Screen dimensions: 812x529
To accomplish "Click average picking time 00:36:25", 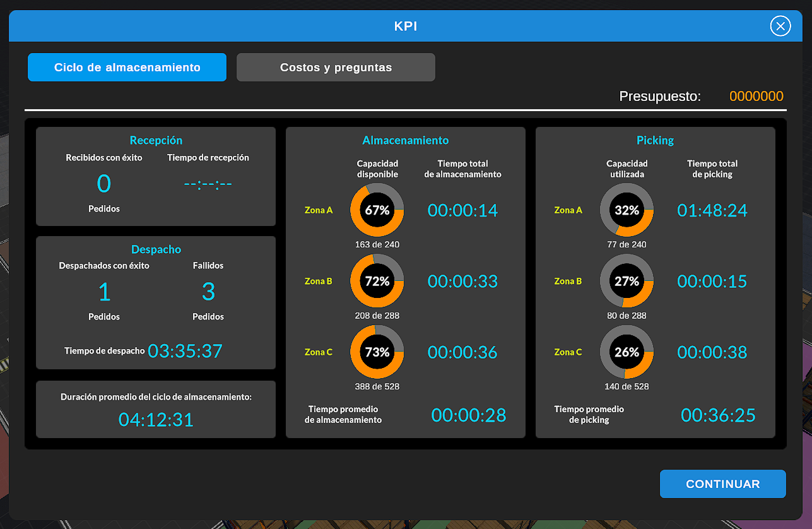I will (x=719, y=415).
